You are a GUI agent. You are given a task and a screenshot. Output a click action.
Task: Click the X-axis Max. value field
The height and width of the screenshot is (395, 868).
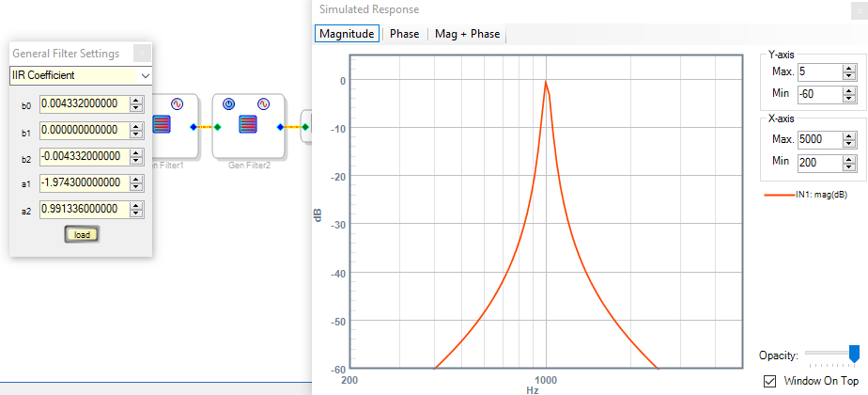[819, 139]
